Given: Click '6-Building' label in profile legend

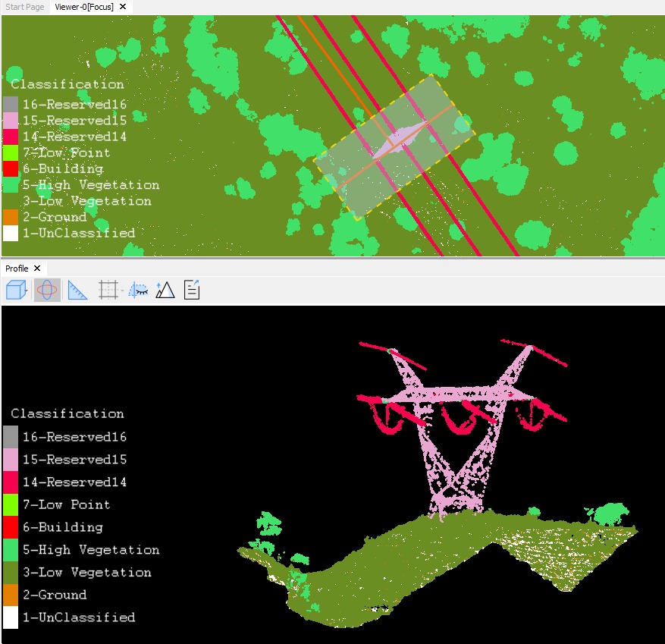Looking at the screenshot, I should (x=63, y=527).
